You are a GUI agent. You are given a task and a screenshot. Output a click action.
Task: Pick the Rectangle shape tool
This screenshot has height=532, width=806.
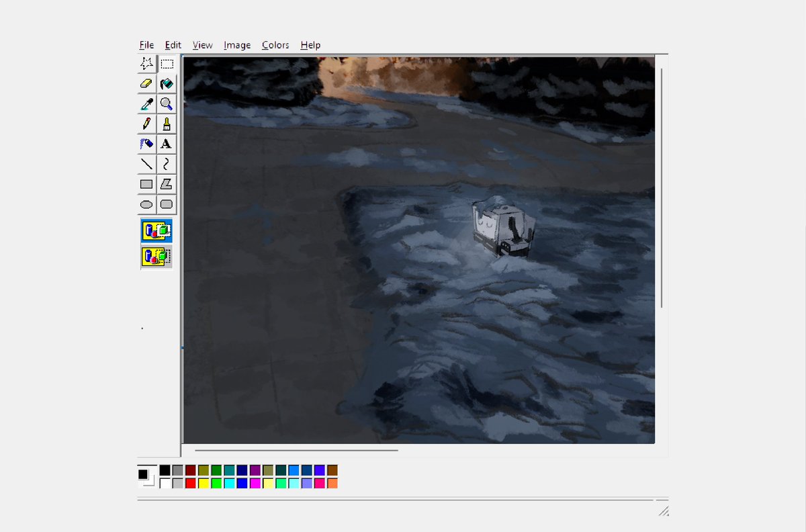[x=146, y=184]
